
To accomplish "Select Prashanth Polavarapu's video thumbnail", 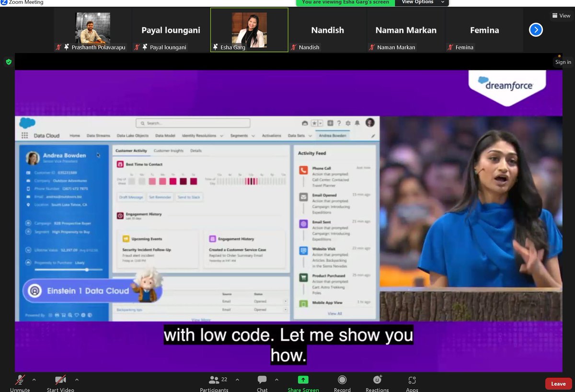I will pyautogui.click(x=92, y=29).
